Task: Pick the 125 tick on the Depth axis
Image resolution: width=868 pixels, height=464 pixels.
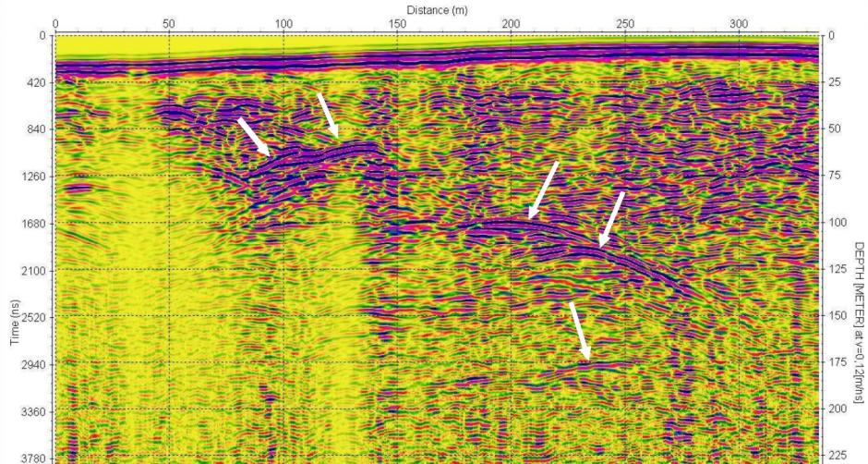Action: 838,269
